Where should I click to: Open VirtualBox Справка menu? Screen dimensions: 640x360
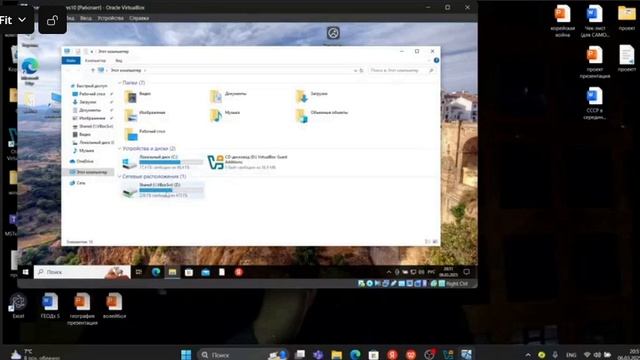[139, 18]
